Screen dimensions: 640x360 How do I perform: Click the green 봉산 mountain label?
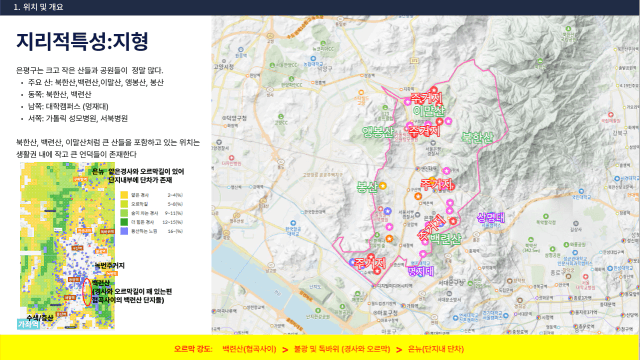click(x=367, y=187)
